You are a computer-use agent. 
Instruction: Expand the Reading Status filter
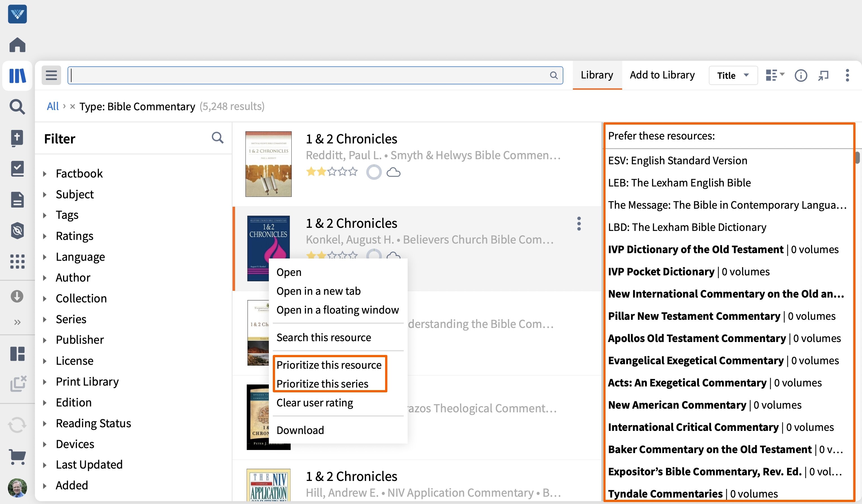point(45,423)
